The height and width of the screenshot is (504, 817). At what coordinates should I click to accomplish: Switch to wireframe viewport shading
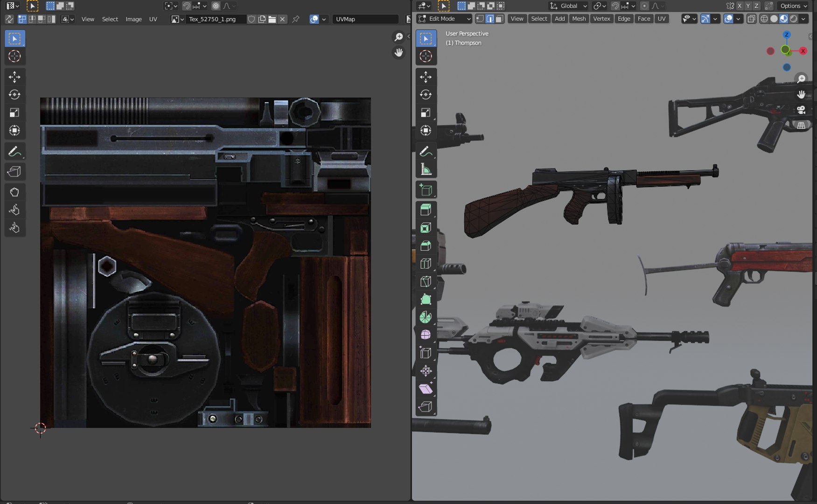764,19
